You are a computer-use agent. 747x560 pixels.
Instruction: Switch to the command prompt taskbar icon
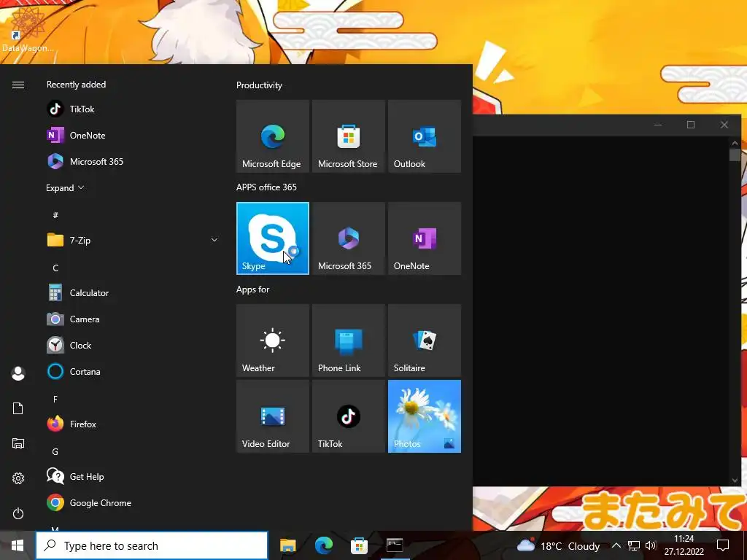[395, 545]
